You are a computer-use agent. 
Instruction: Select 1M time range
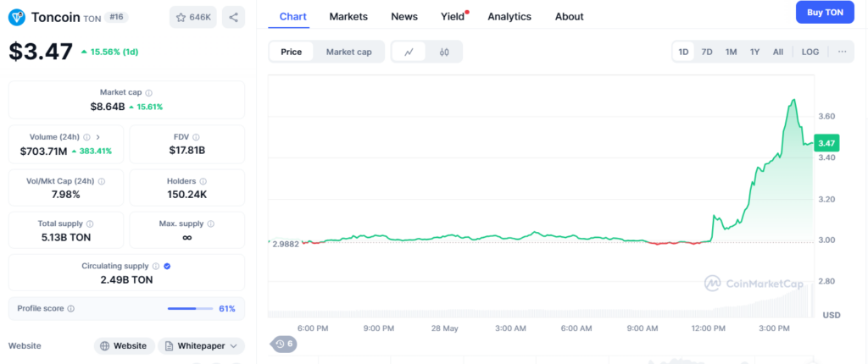click(x=732, y=52)
